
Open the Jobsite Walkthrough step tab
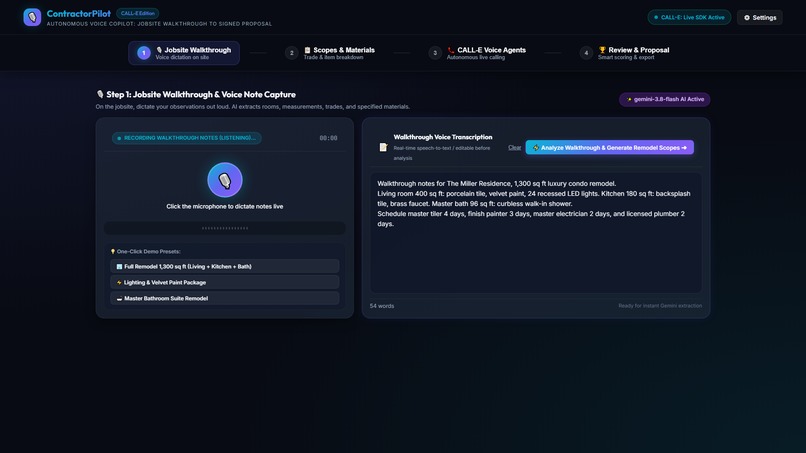(184, 53)
